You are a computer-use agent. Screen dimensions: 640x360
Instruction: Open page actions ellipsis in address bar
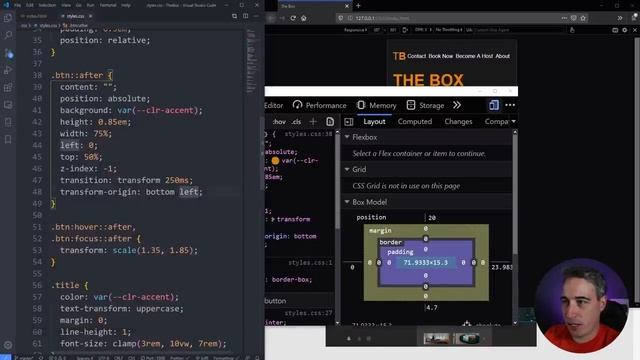coord(564,18)
